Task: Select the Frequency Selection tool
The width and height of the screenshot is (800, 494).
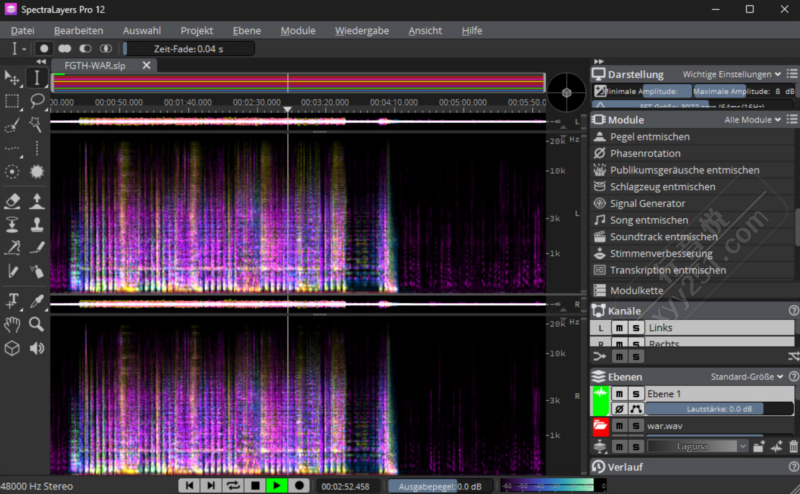Action: 12,148
